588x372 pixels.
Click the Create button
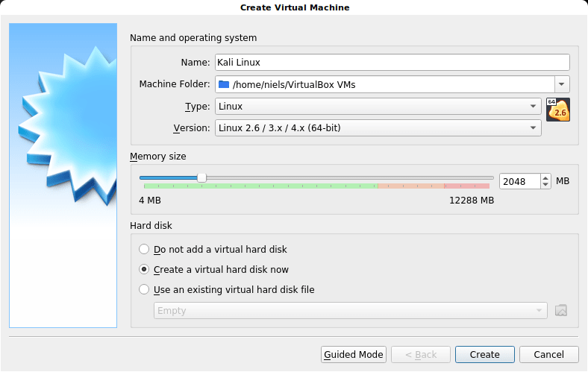(x=485, y=354)
